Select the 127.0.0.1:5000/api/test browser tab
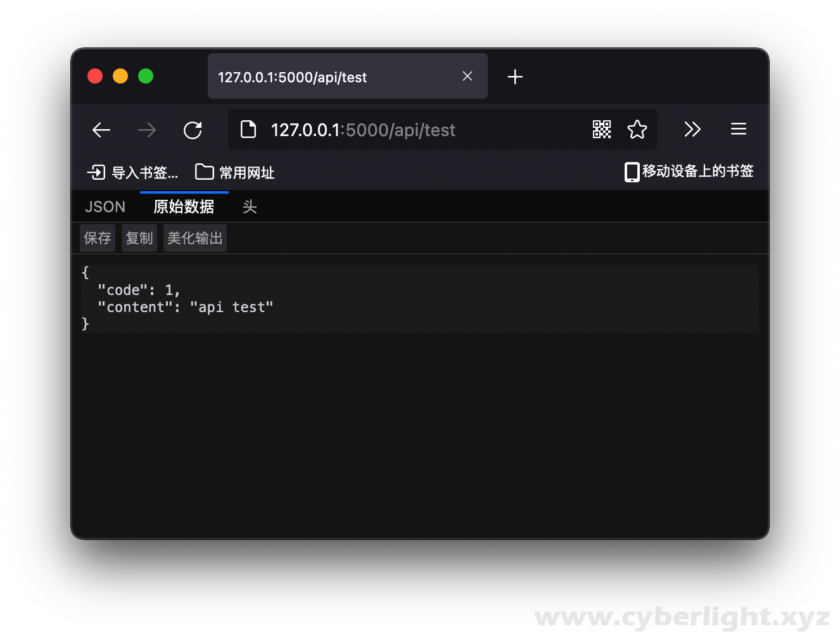This screenshot has height=633, width=840. coord(348,76)
